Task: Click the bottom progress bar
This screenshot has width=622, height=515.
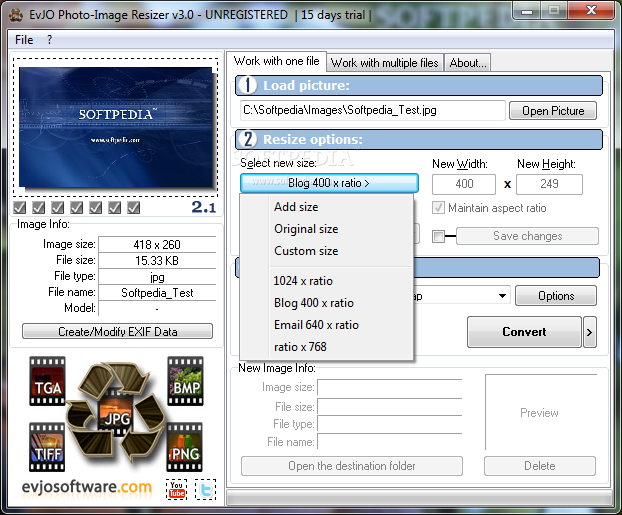Action: (419, 497)
